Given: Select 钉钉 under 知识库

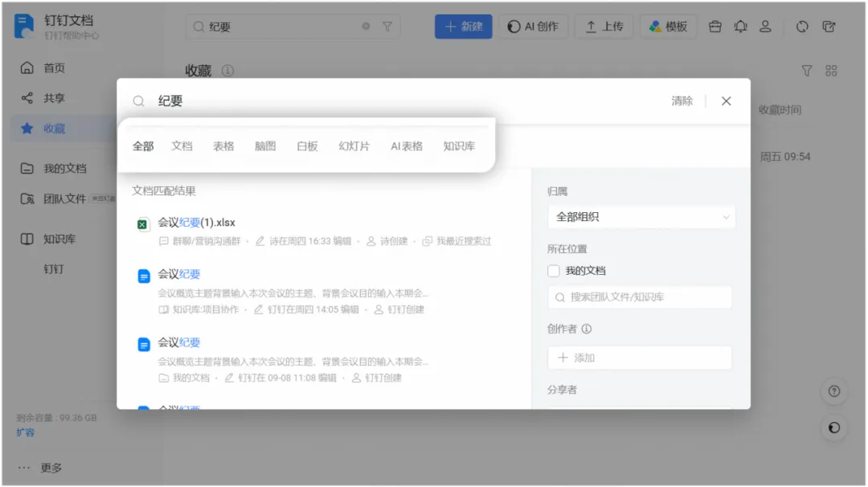Looking at the screenshot, I should (54, 269).
